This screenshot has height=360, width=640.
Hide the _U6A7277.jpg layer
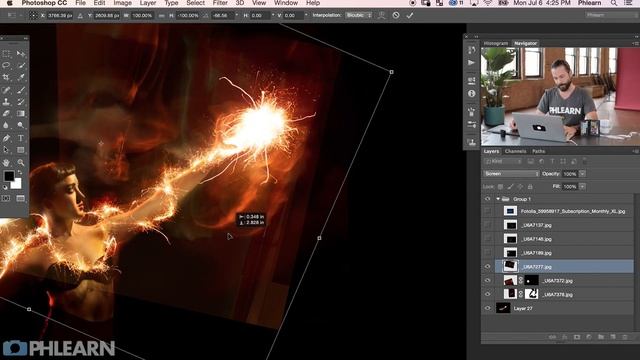click(x=487, y=267)
